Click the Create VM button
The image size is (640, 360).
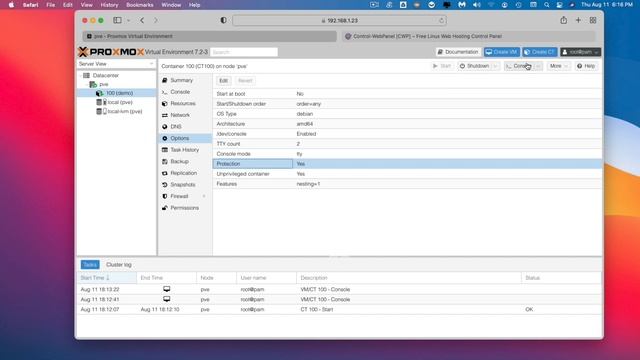502,52
